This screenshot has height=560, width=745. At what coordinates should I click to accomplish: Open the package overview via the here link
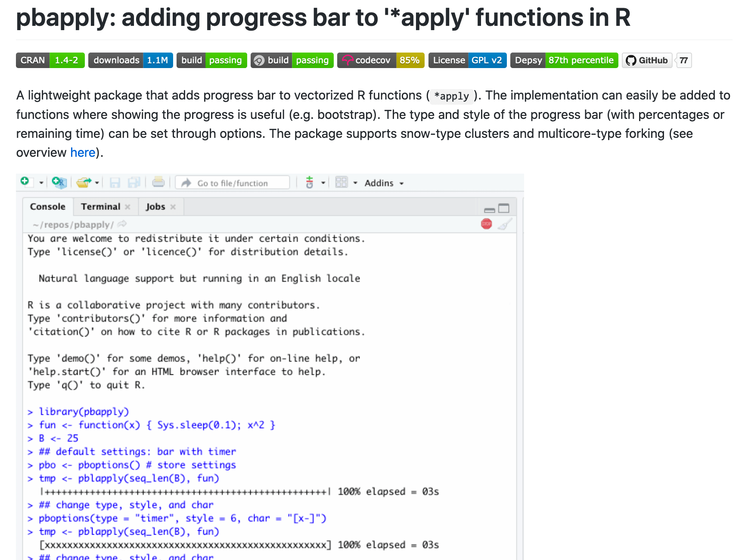tap(82, 152)
